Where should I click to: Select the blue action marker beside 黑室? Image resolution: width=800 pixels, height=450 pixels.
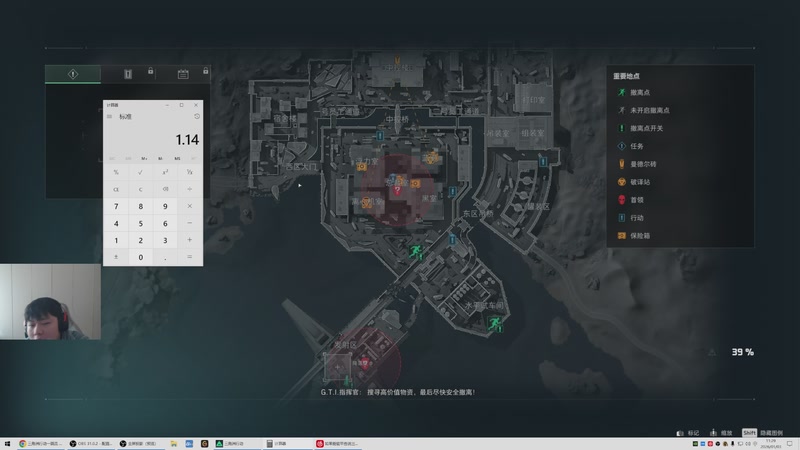coord(452,192)
